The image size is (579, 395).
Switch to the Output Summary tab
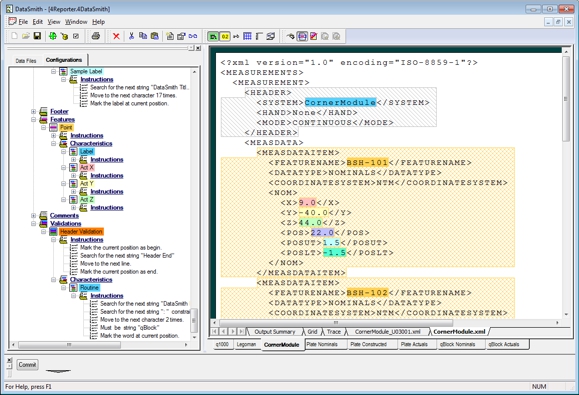click(x=275, y=332)
